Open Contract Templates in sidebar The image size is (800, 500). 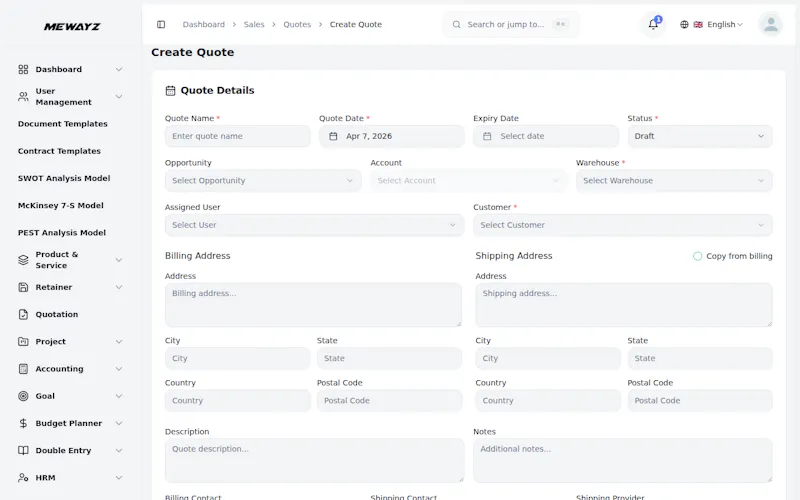coord(59,151)
